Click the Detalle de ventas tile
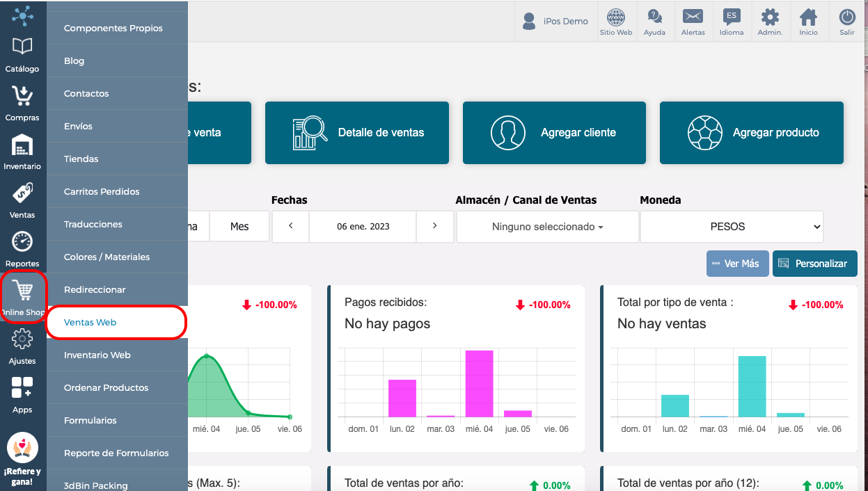 [357, 133]
